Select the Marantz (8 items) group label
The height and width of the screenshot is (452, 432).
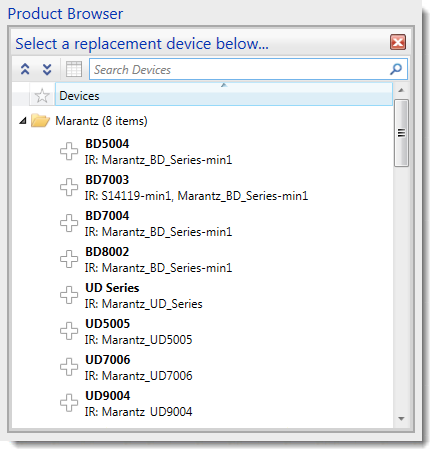(x=101, y=121)
